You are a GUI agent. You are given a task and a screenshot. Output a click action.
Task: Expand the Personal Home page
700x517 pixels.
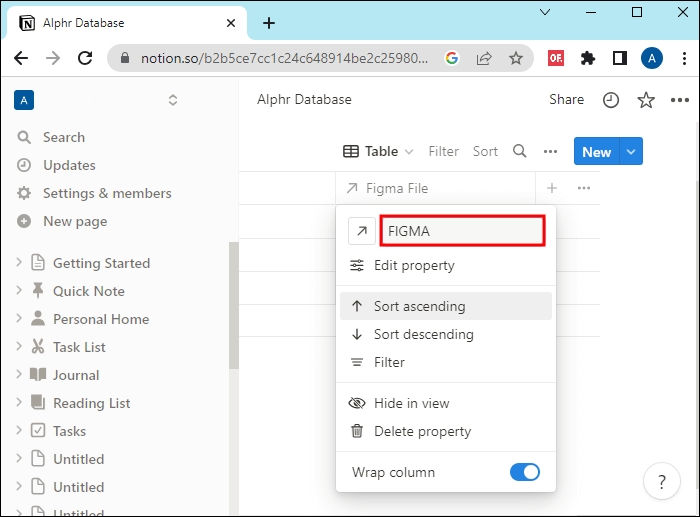click(19, 318)
